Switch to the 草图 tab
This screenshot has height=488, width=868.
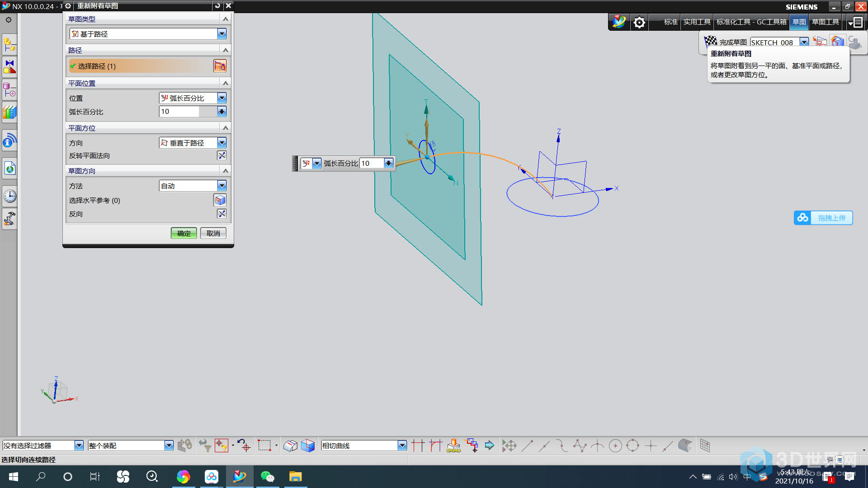click(x=799, y=22)
